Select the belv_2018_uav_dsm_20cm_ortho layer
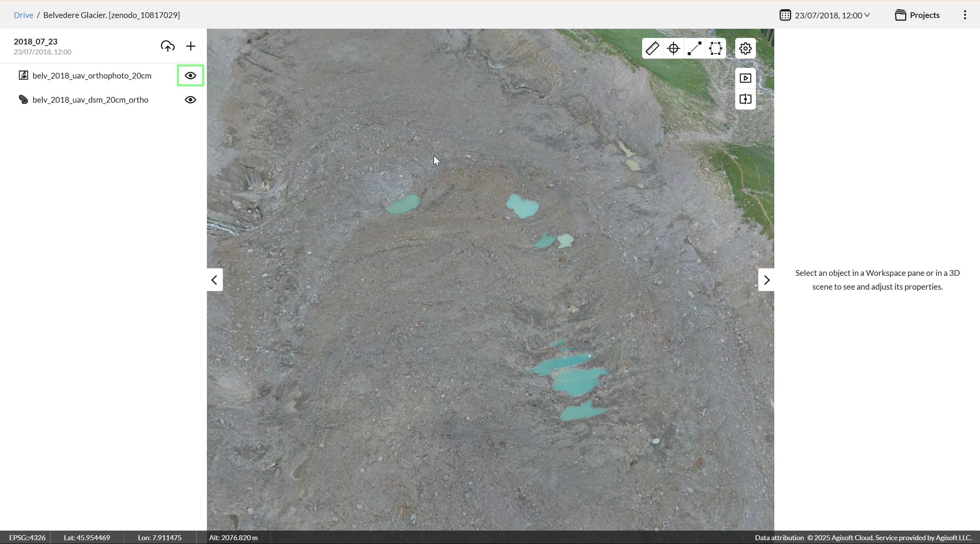The height and width of the screenshot is (544, 980). tap(90, 100)
